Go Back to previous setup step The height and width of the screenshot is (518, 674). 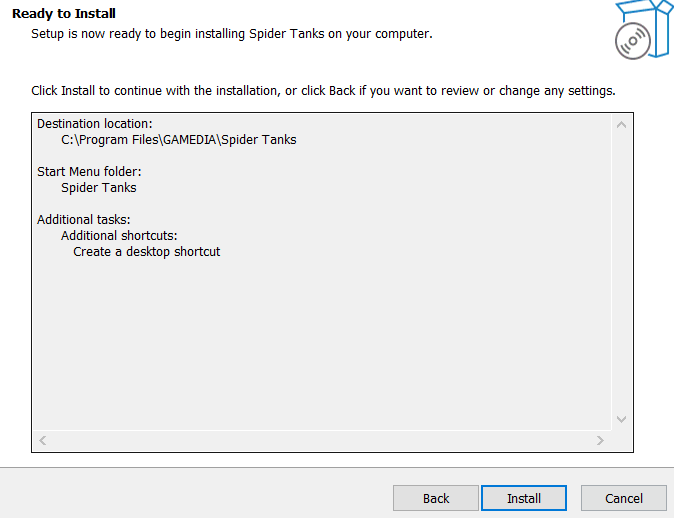tap(436, 498)
